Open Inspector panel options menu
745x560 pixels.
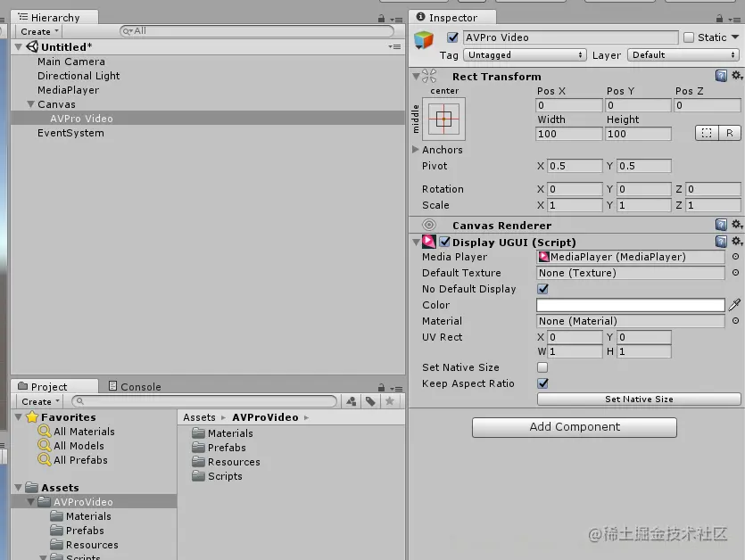click(734, 20)
